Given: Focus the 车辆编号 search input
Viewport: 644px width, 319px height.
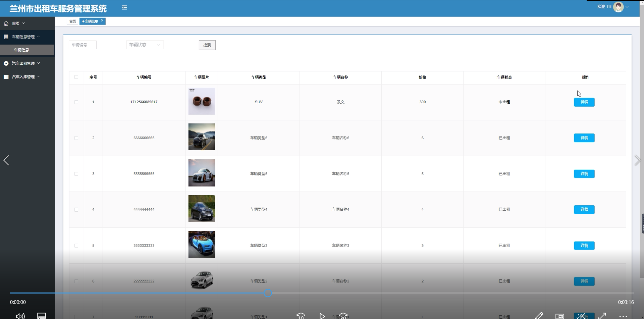Looking at the screenshot, I should click(x=83, y=45).
